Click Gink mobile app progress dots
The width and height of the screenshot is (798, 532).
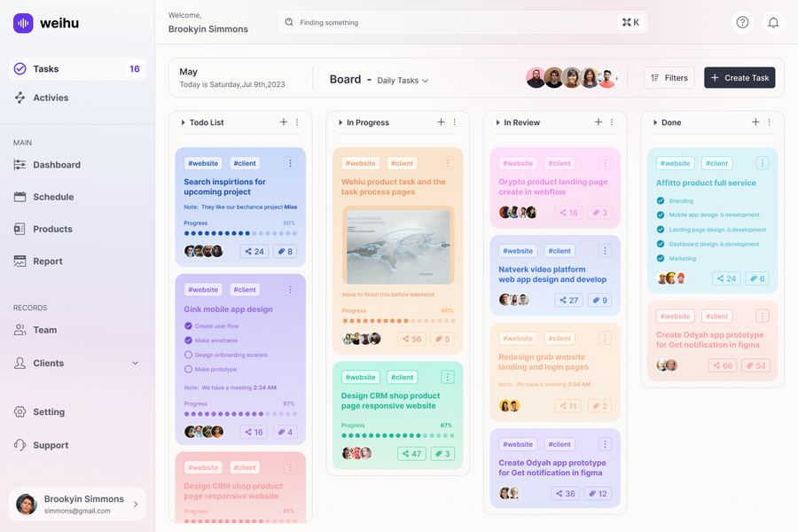pyautogui.click(x=240, y=414)
